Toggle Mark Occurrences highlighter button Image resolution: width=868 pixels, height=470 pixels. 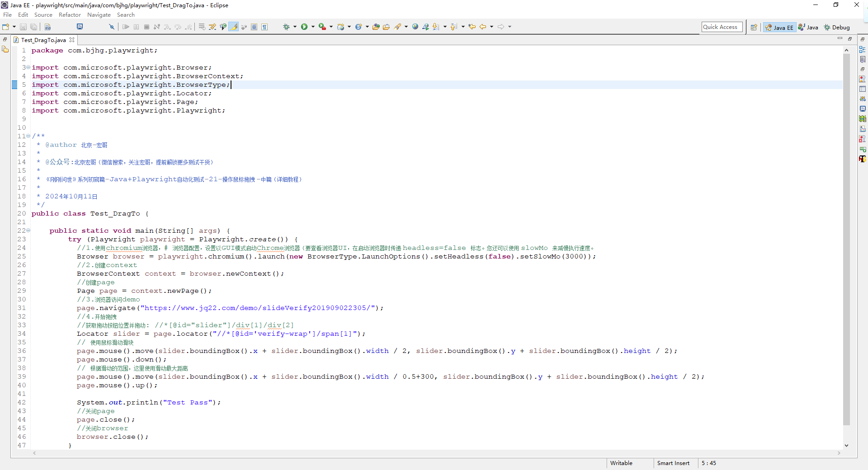[234, 27]
